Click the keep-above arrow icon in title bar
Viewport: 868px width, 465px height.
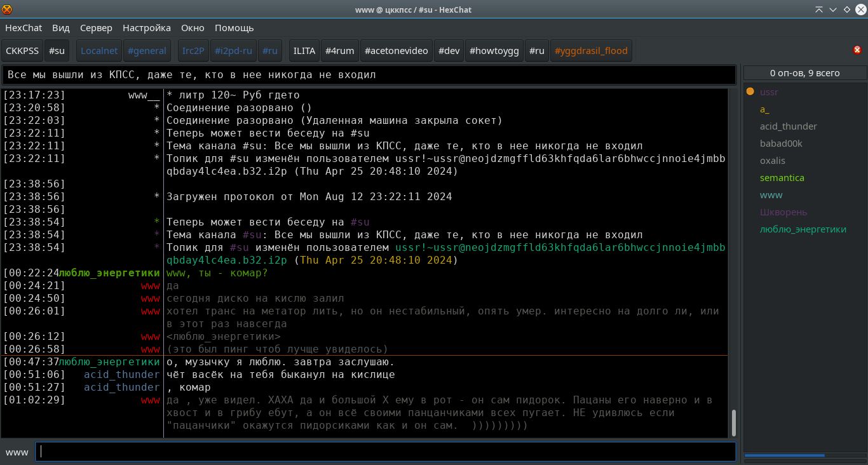click(819, 10)
